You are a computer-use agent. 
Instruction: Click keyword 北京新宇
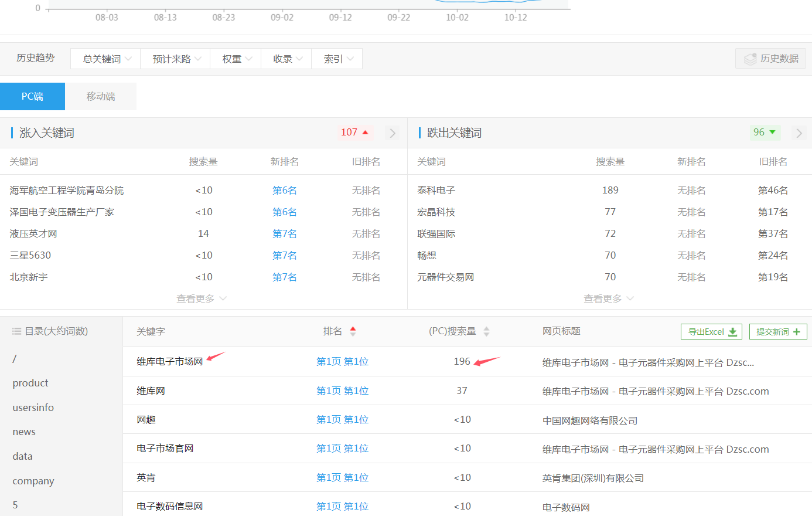coord(29,277)
